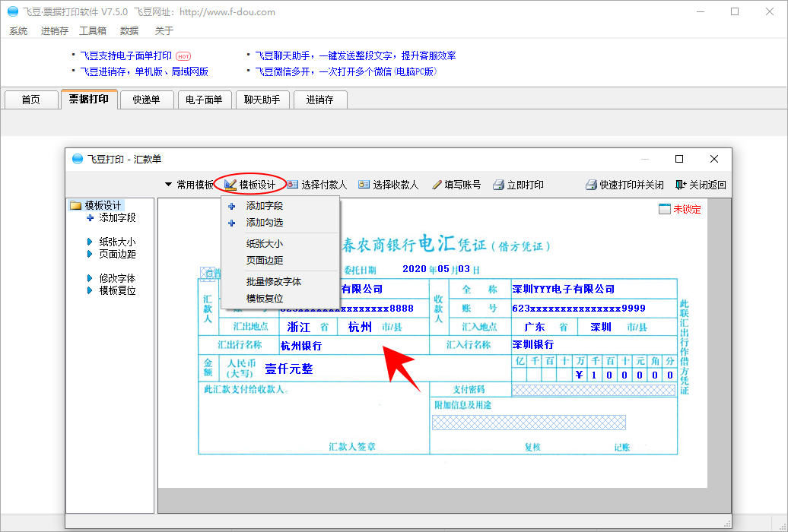Select the 模板设计 folder tree node
Image resolution: width=788 pixels, height=532 pixels.
(x=96, y=205)
